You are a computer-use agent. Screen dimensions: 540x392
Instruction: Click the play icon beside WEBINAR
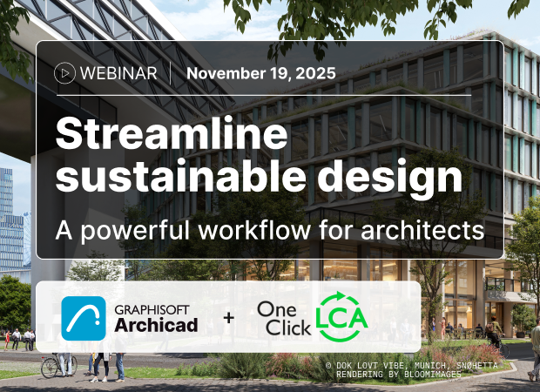64,73
